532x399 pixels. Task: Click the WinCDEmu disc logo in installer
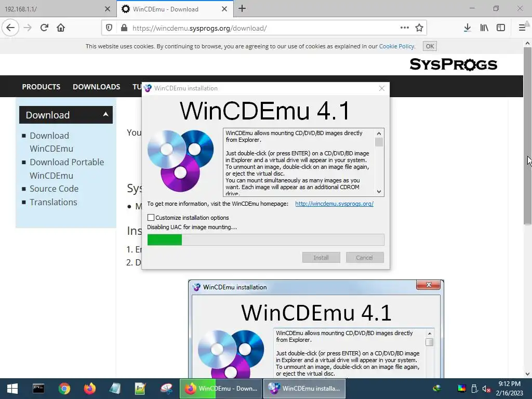click(180, 161)
